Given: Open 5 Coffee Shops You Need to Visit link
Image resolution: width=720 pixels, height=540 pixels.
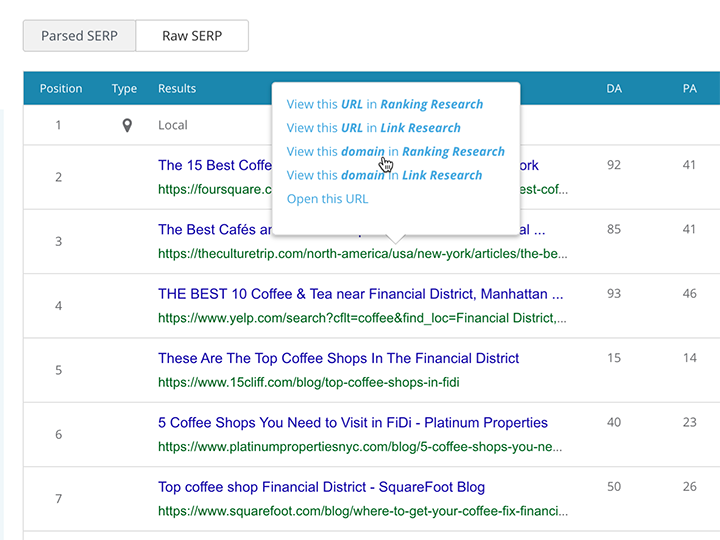Looking at the screenshot, I should [x=352, y=422].
